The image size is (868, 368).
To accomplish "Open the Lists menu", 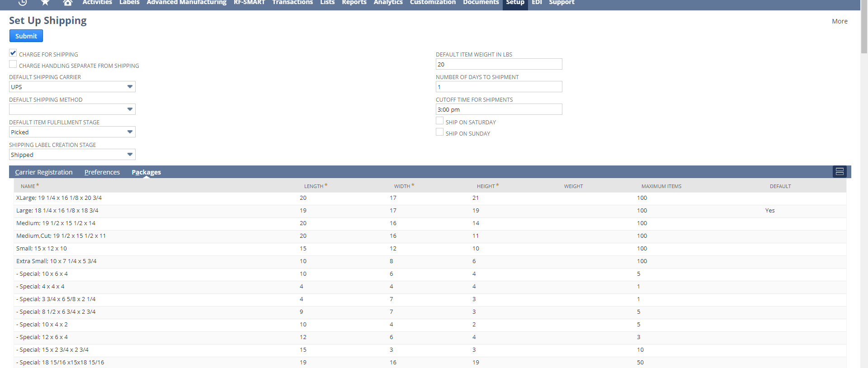I will (x=327, y=3).
